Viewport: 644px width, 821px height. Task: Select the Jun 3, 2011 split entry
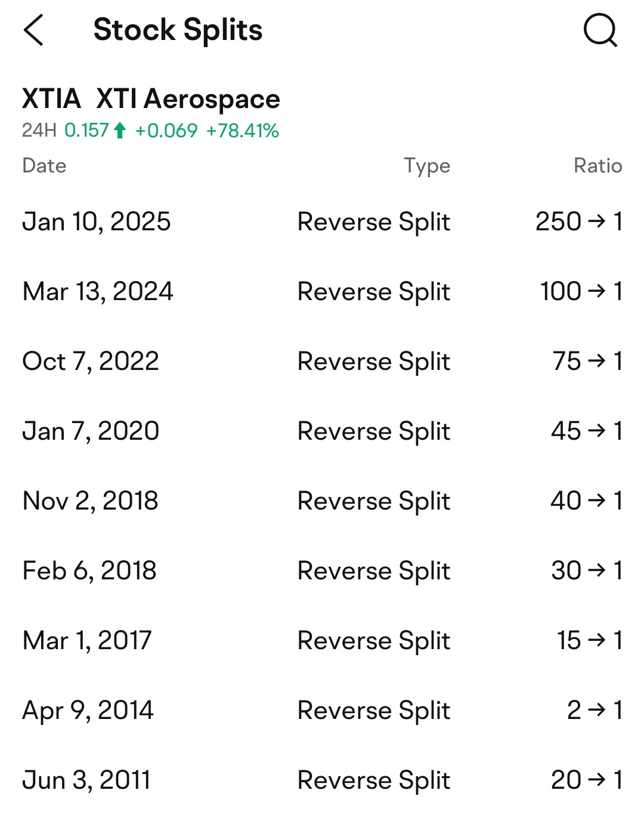coord(86,780)
